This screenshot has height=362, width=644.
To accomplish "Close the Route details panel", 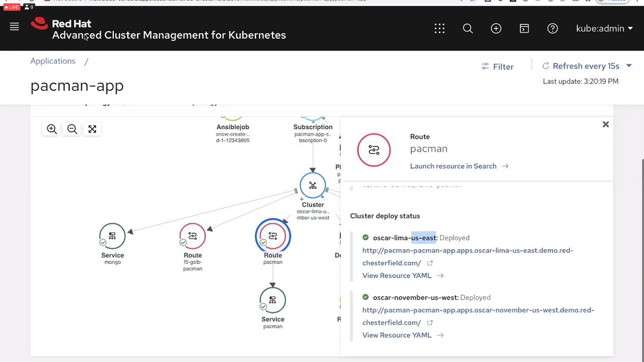I will [605, 124].
